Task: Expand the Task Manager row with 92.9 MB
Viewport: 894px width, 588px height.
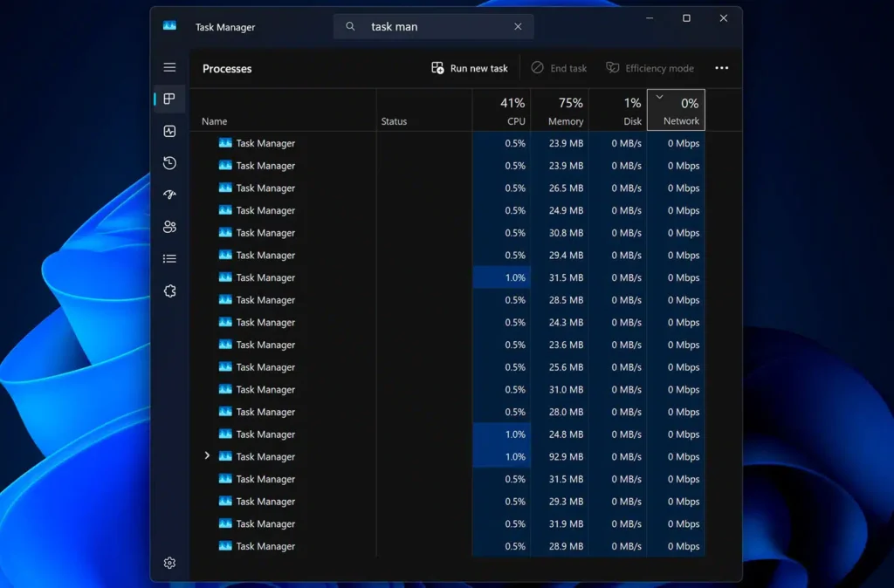Action: click(x=207, y=455)
